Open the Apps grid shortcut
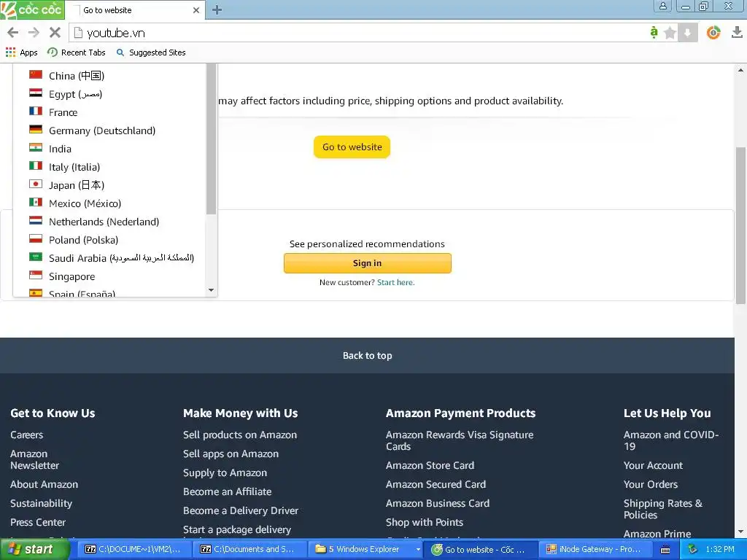 point(21,52)
